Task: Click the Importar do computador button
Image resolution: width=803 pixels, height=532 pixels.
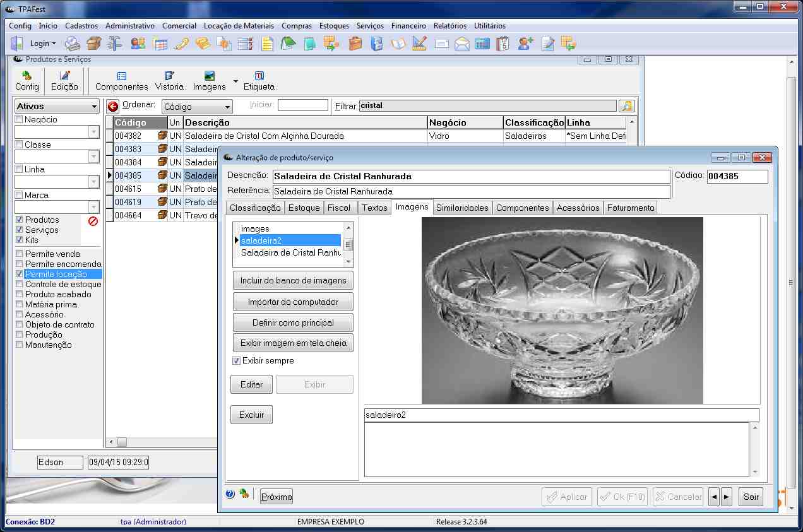Action: [293, 302]
